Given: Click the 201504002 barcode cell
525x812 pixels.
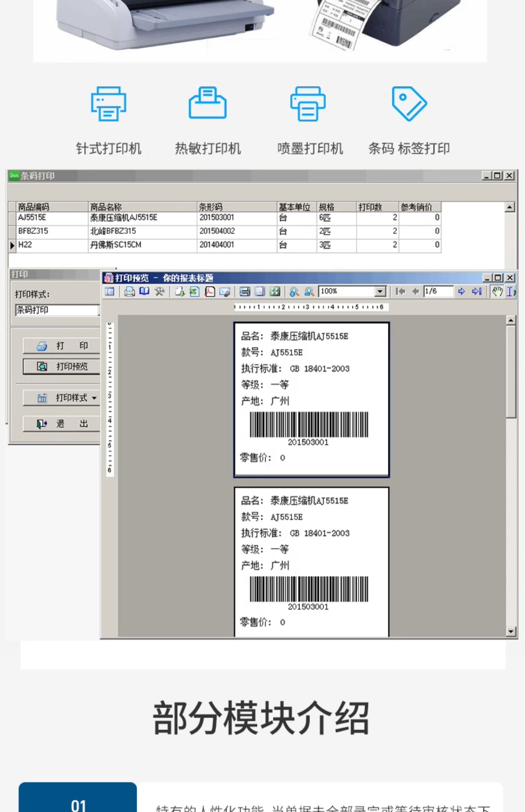Looking at the screenshot, I should [x=237, y=232].
